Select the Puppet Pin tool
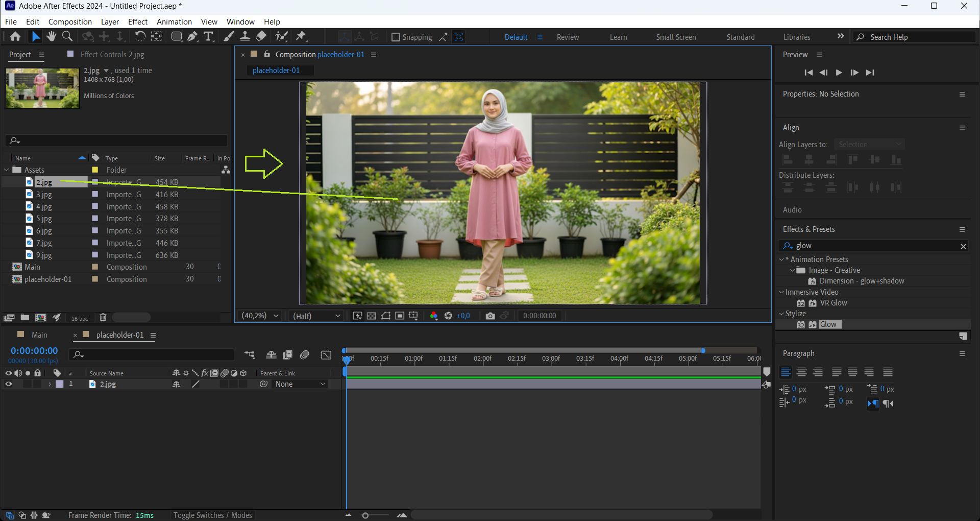 (x=301, y=36)
